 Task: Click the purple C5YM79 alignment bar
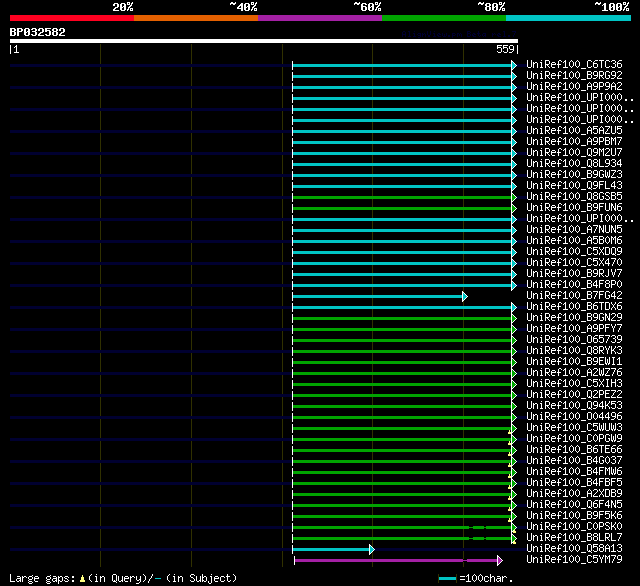pos(398,561)
